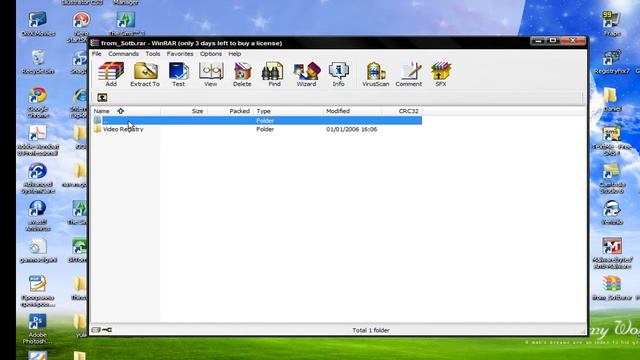This screenshot has height=360, width=640.
Task: Sort by the CRC32 column header
Action: (x=402, y=111)
